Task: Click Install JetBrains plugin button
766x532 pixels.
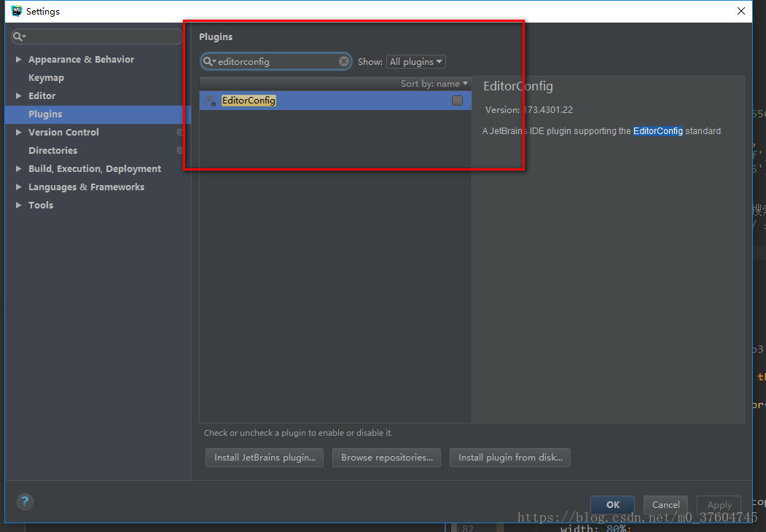Action: pyautogui.click(x=265, y=458)
